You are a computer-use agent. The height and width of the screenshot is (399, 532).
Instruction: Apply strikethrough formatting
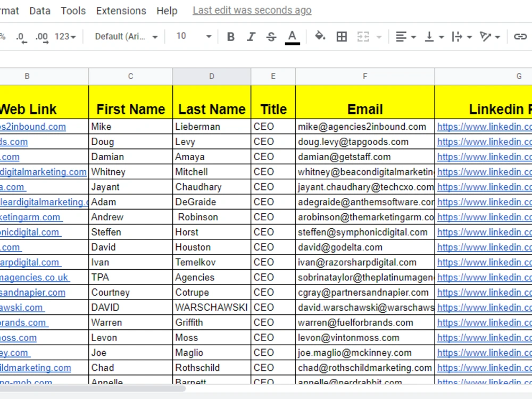click(271, 36)
